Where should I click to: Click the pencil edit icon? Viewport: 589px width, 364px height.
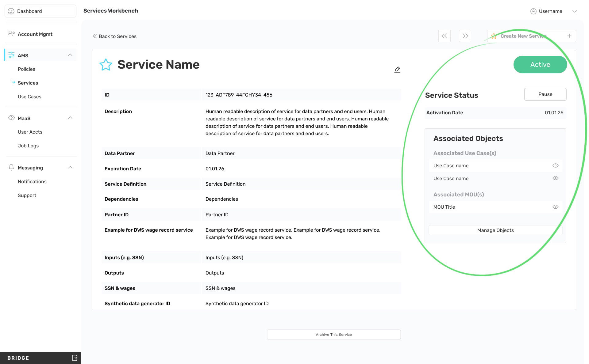click(397, 70)
